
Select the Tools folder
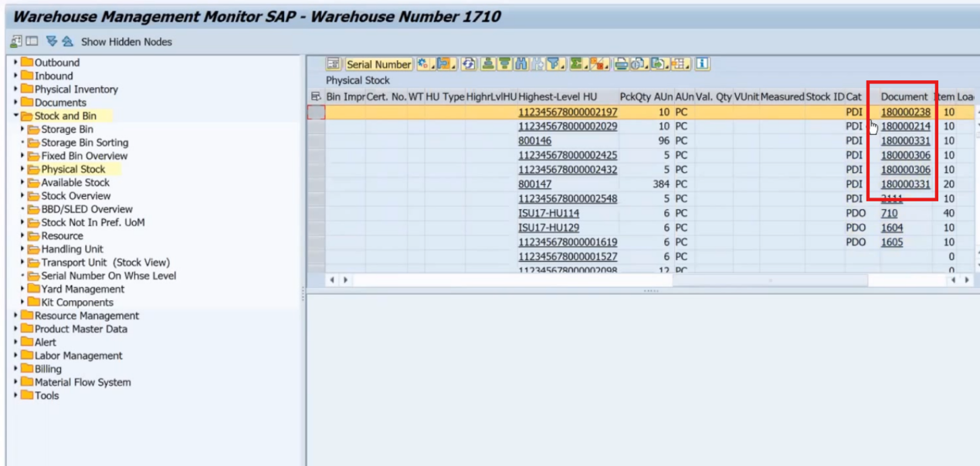tap(46, 395)
